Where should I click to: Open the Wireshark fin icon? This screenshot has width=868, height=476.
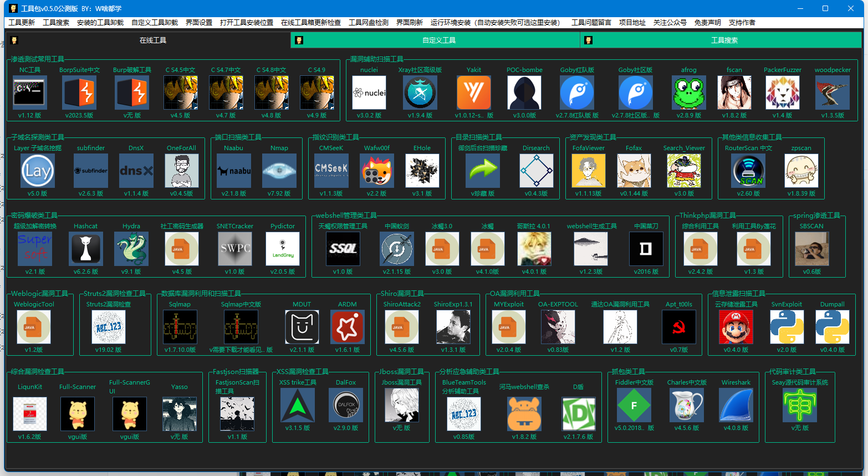pos(736,405)
